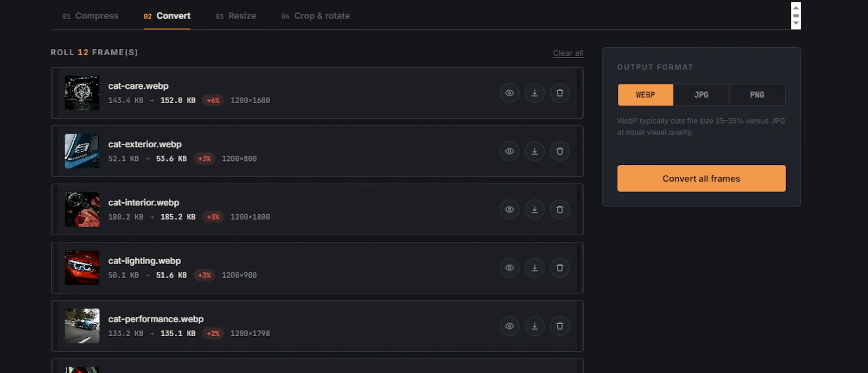
Task: Click the 135.1 KB output size
Action: (178, 333)
